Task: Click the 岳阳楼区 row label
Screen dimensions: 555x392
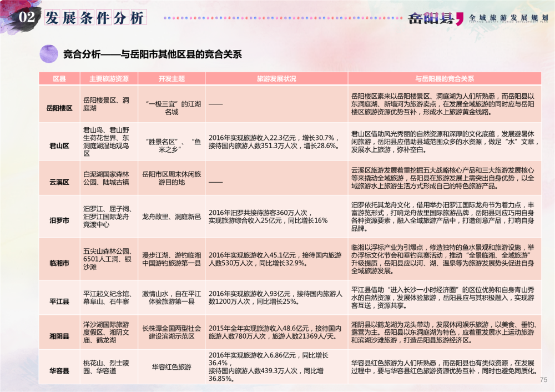Action: [59, 108]
